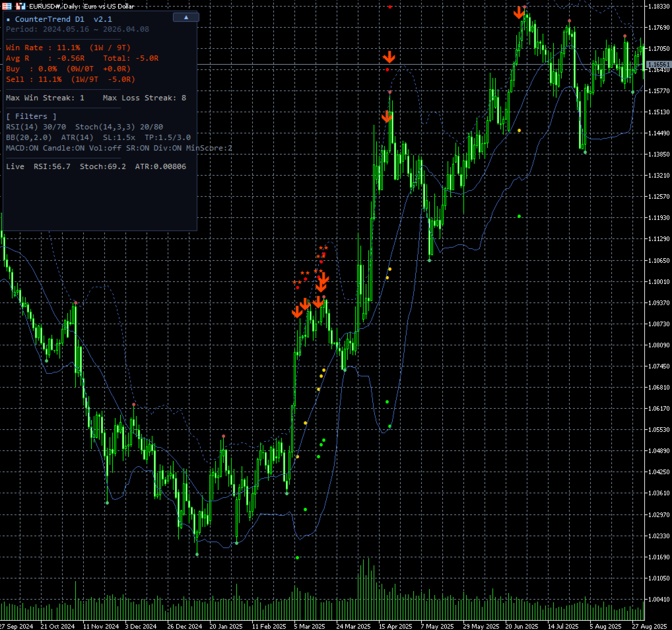The width and height of the screenshot is (672, 630).
Task: Click the 1.10010 price axis label
Action: (659, 282)
